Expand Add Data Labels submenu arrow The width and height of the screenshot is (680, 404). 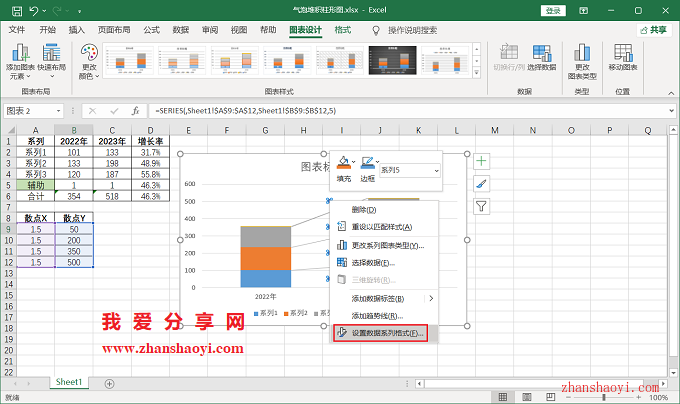tap(431, 298)
